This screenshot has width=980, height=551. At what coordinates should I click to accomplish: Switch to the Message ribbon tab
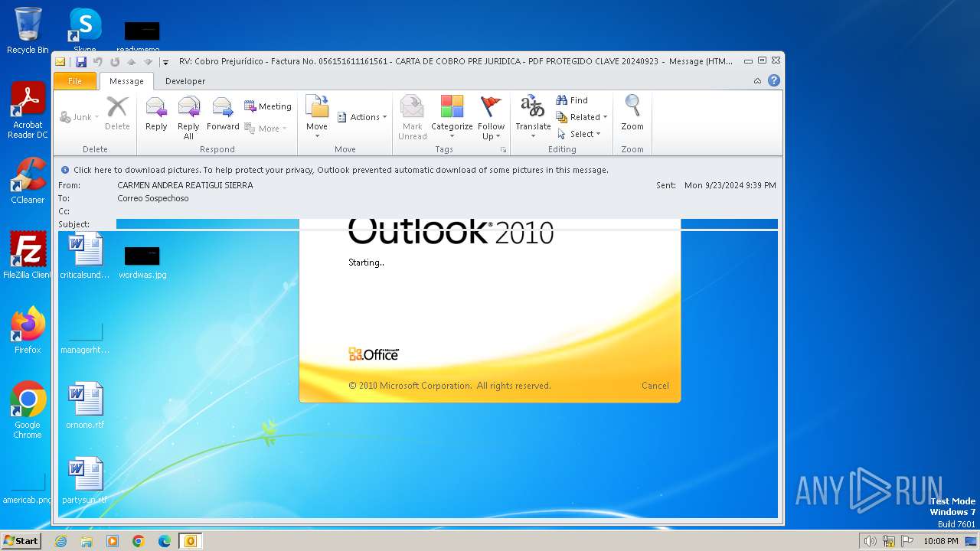tap(126, 81)
